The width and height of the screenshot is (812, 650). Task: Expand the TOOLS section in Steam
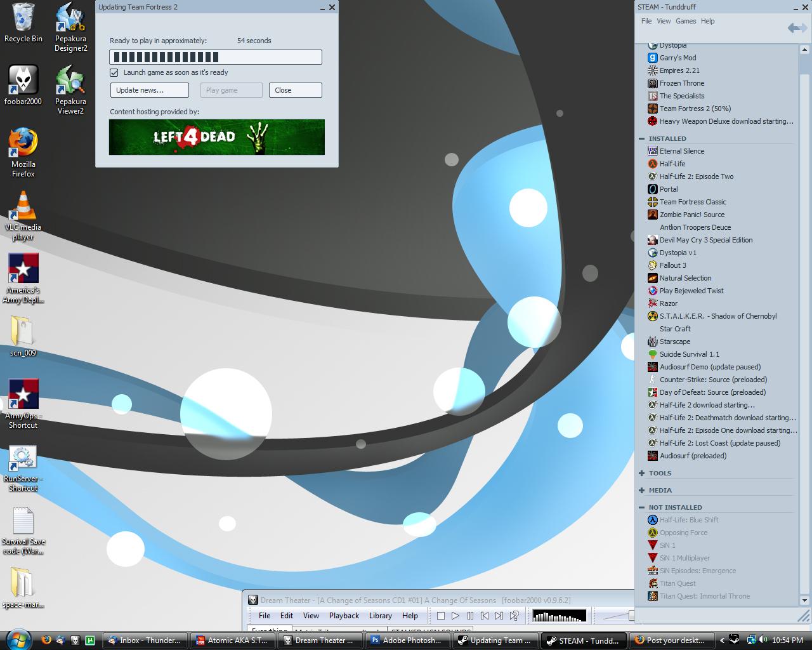642,473
